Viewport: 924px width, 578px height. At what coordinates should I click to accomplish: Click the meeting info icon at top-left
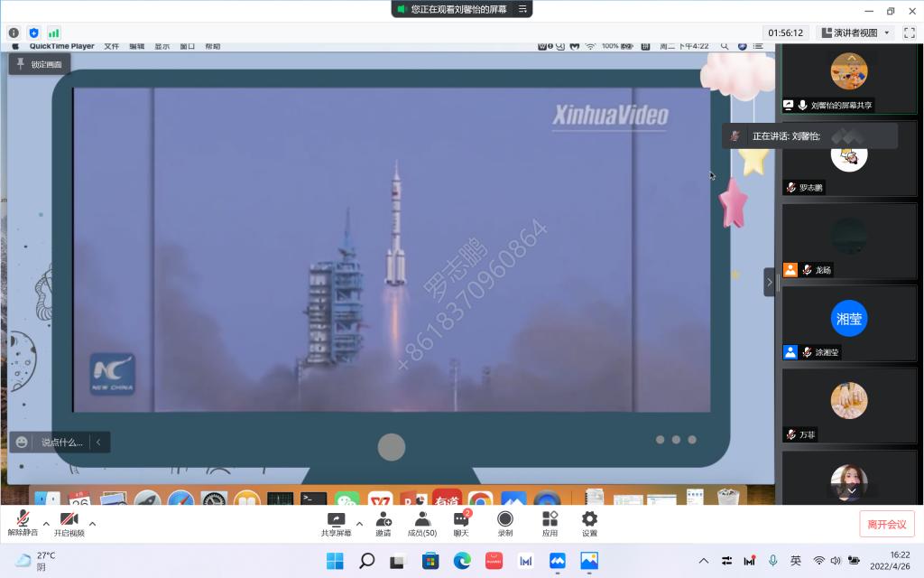14,33
